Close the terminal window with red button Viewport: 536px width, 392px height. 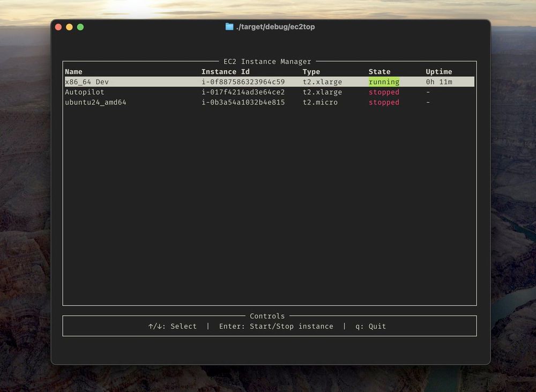[x=58, y=27]
